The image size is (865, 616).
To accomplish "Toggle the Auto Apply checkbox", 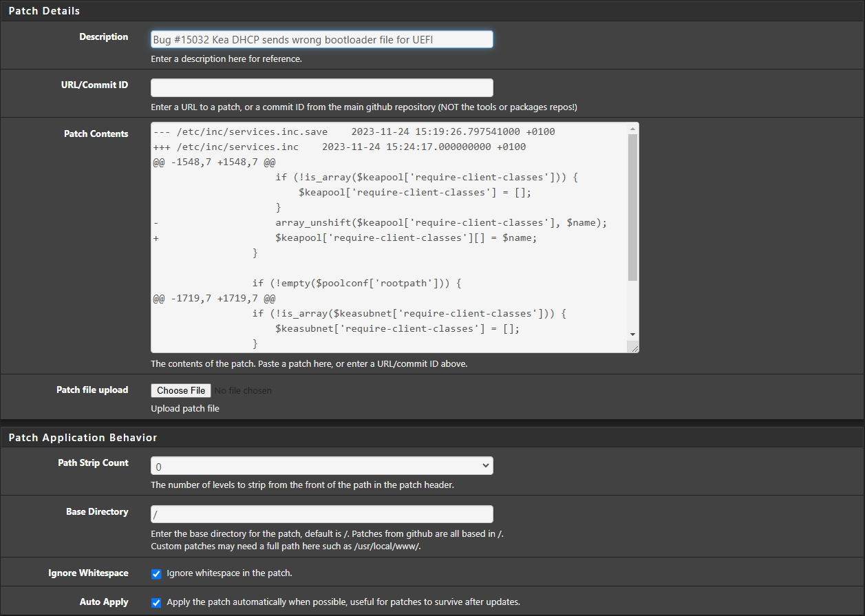I will pyautogui.click(x=156, y=602).
